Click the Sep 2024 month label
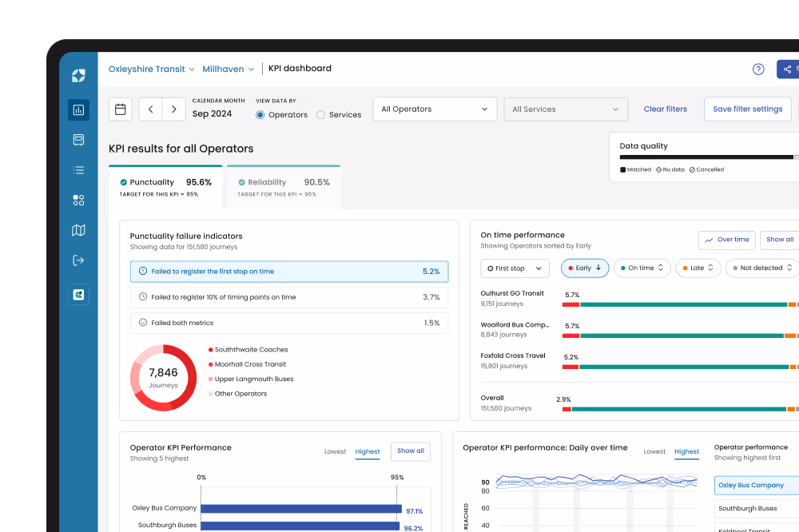This screenshot has height=532, width=799. pyautogui.click(x=212, y=114)
